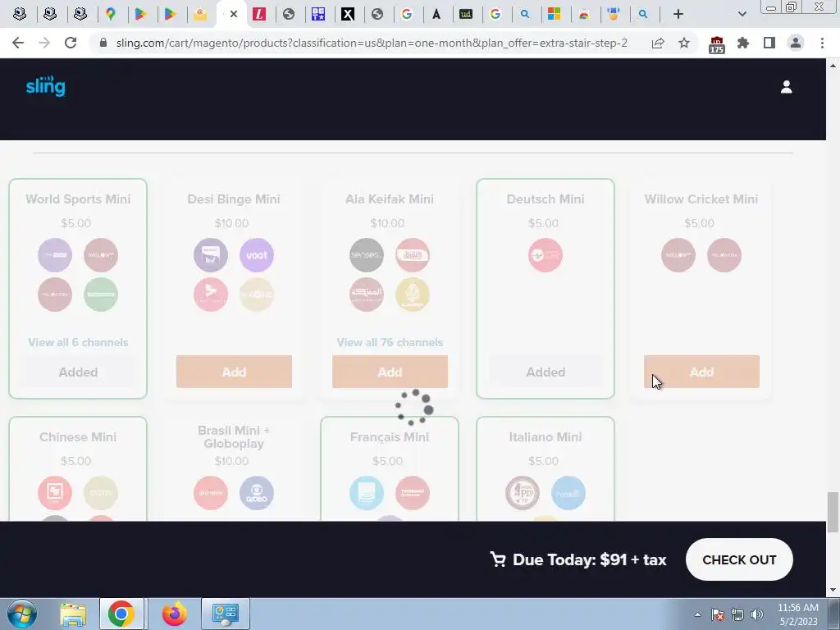Click the channel icon in Deutsch Mini
The image size is (840, 630).
546,255
